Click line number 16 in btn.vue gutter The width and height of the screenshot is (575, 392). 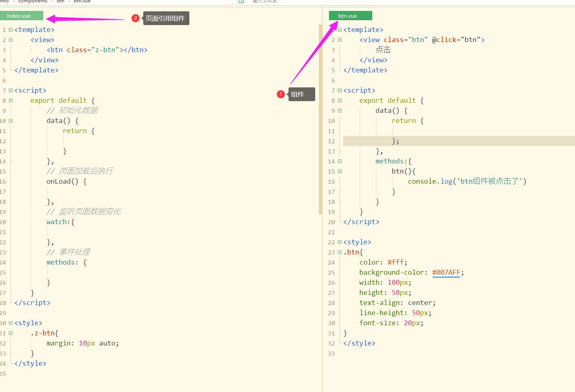(x=331, y=182)
